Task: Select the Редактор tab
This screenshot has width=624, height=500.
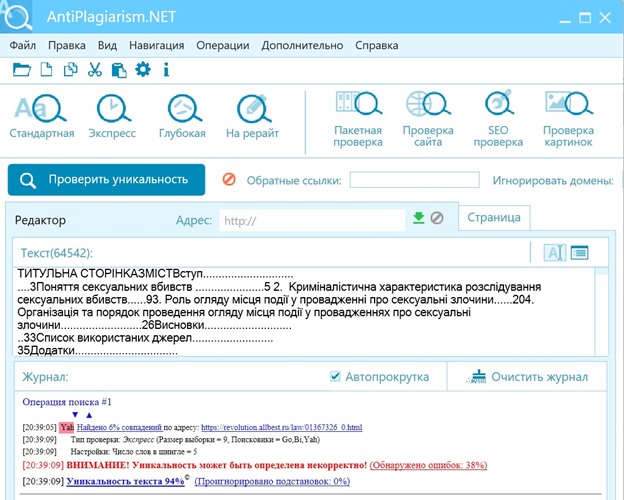Action: (x=40, y=220)
